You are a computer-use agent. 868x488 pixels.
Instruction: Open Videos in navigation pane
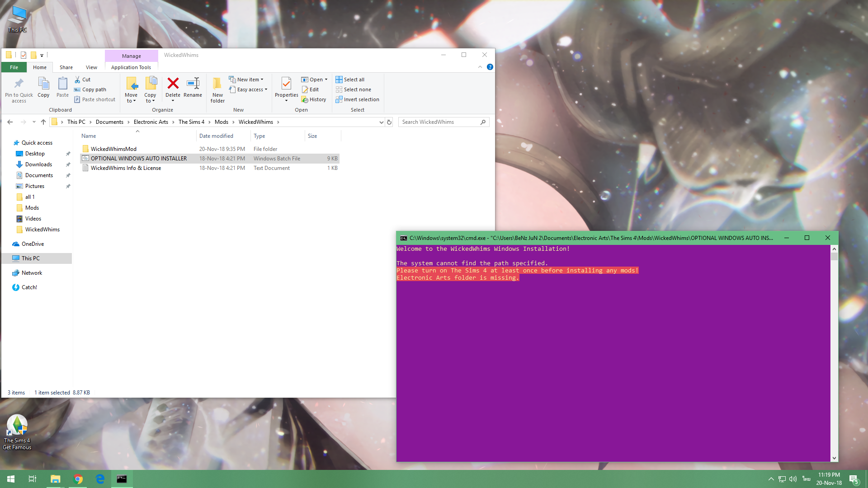coord(33,219)
